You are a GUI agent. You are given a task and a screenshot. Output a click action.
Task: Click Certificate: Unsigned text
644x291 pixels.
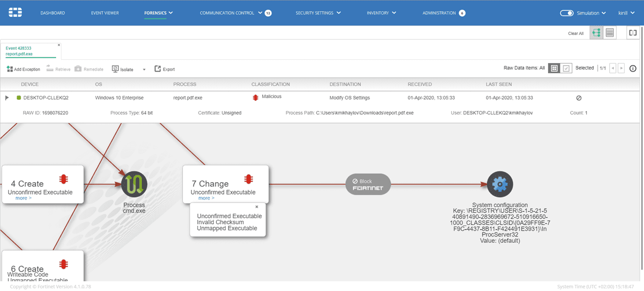[x=220, y=113]
